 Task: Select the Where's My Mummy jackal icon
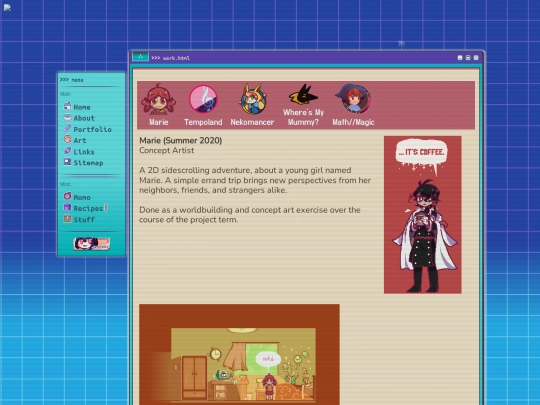tap(303, 94)
